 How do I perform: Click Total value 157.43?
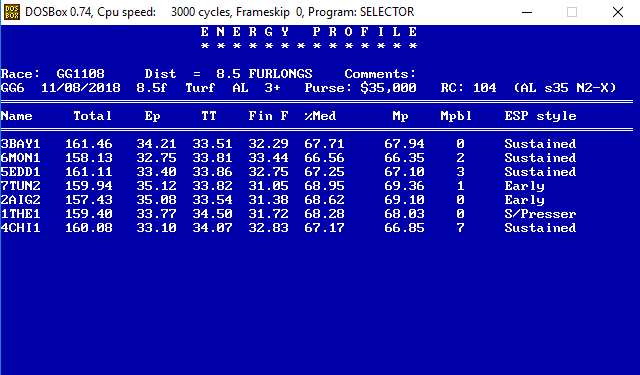tap(89, 200)
